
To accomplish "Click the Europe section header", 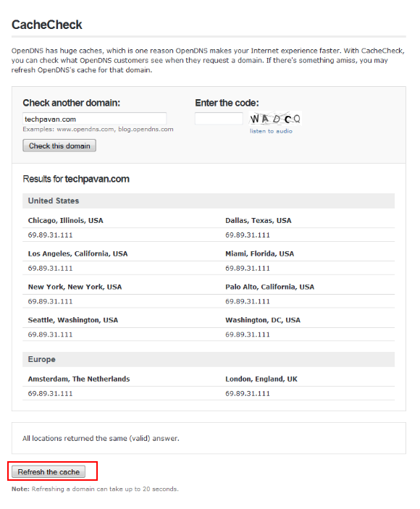I will tap(209, 359).
